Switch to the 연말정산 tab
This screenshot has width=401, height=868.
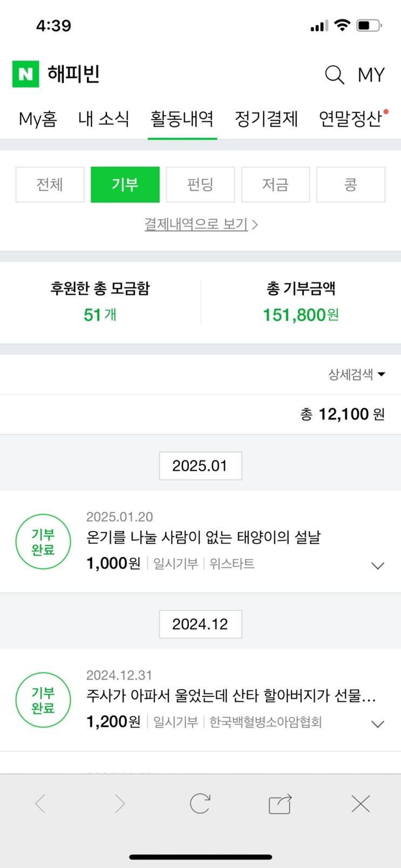coord(350,119)
